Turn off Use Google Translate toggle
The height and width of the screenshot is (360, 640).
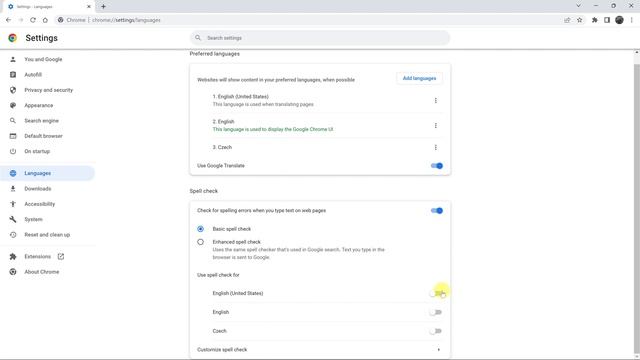point(436,166)
